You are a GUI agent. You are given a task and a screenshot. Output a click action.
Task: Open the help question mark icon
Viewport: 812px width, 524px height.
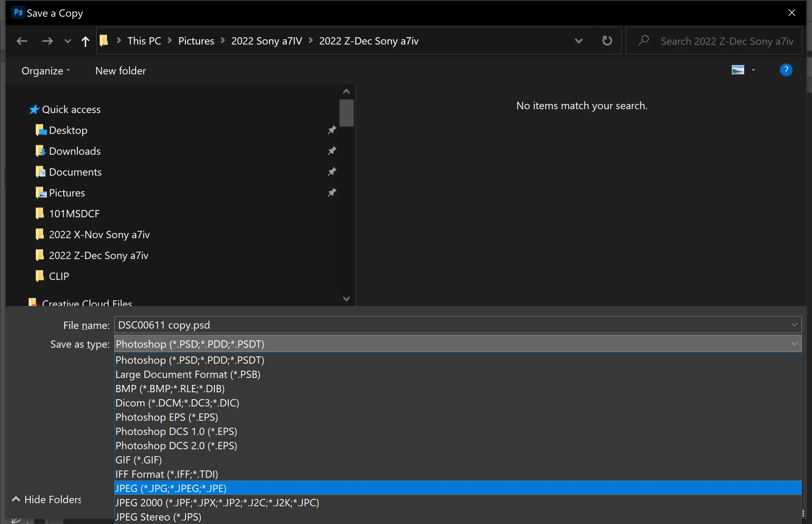tap(786, 70)
